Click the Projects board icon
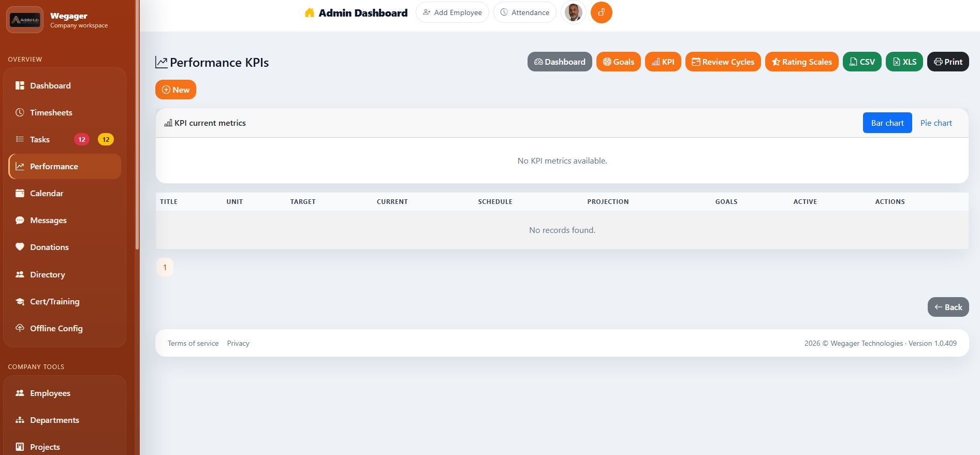This screenshot has height=455, width=980. 20,447
